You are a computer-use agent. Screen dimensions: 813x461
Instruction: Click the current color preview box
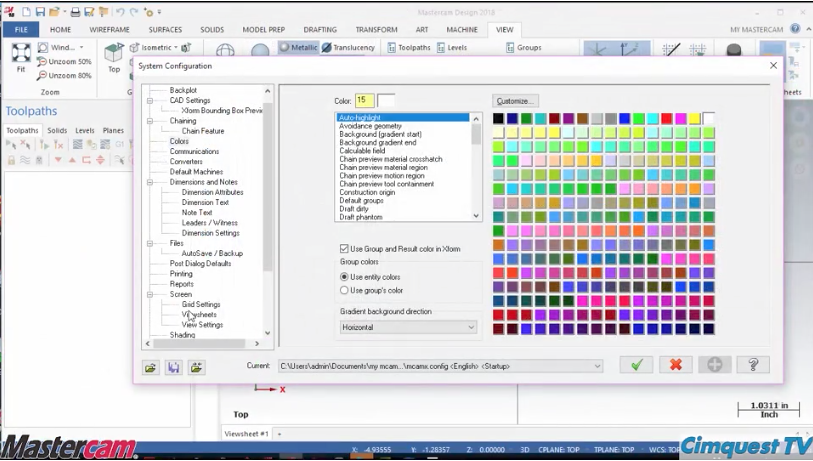[x=386, y=100]
